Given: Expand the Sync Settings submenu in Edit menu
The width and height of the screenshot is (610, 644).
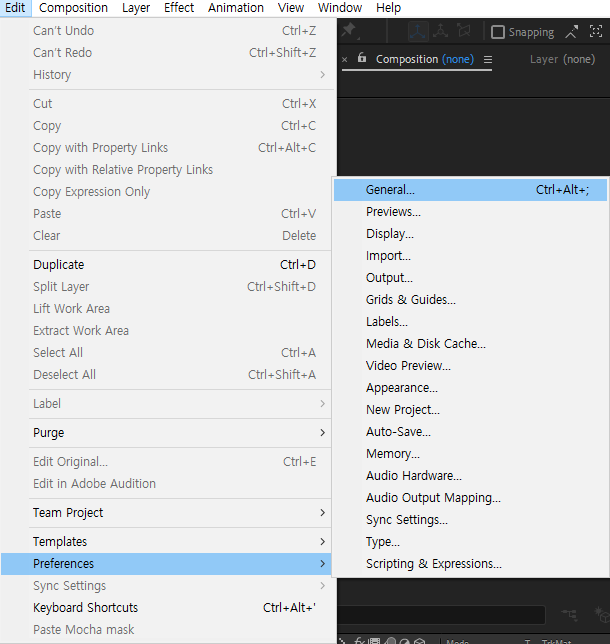Looking at the screenshot, I should pos(166,586).
